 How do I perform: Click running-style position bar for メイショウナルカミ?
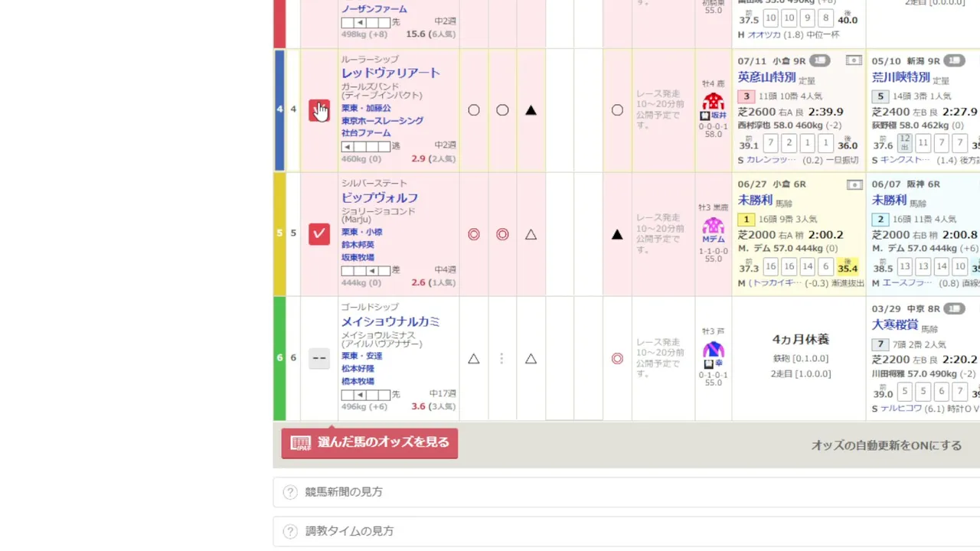point(366,395)
